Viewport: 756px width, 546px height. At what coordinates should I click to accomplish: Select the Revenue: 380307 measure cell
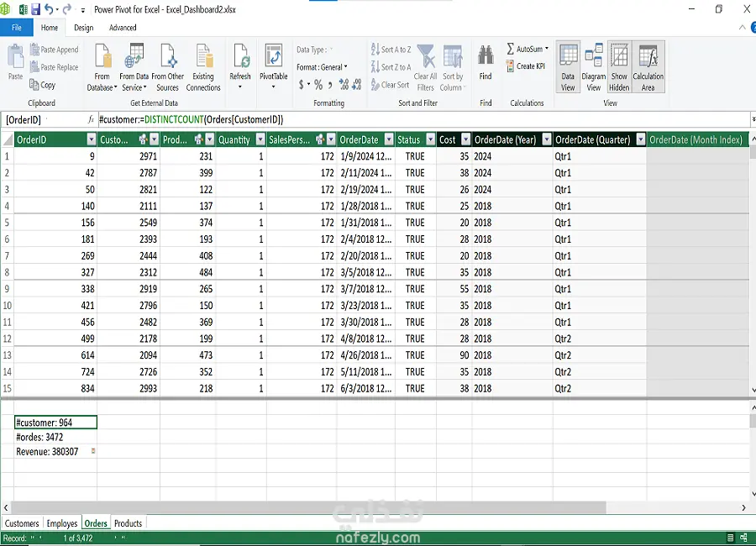click(55, 451)
